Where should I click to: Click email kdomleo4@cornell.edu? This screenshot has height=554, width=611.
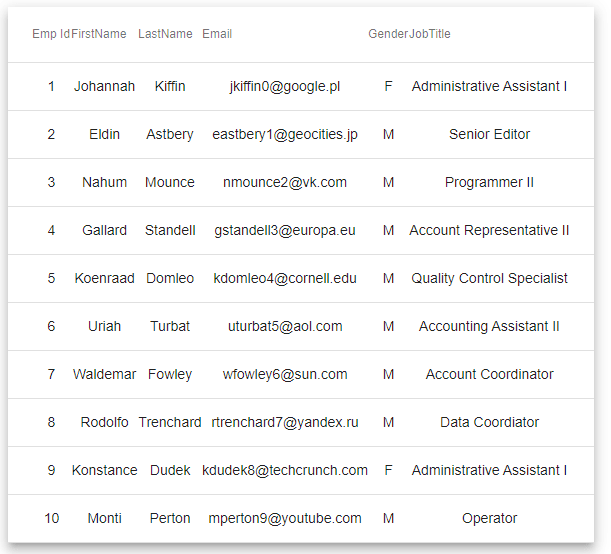pyautogui.click(x=285, y=278)
